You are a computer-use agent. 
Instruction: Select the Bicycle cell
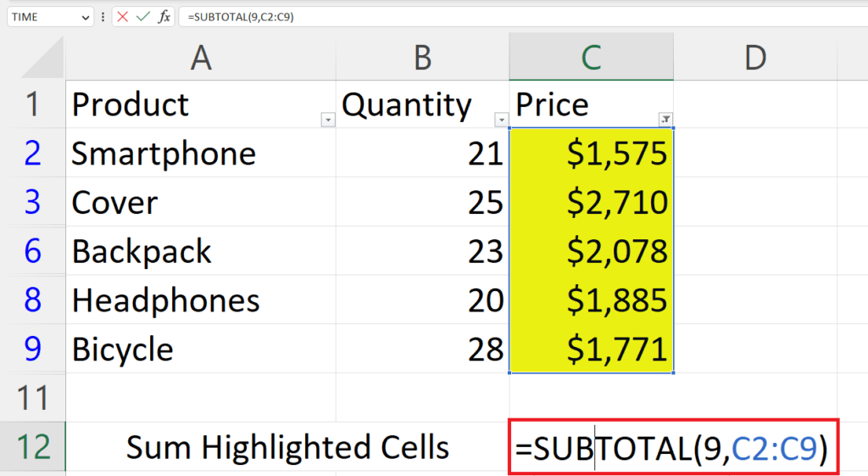point(201,348)
